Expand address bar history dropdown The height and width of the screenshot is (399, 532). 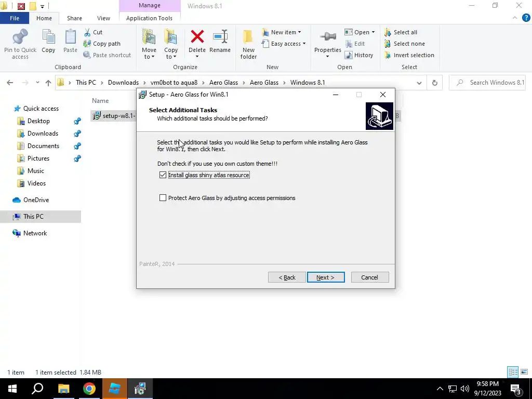[x=419, y=83]
